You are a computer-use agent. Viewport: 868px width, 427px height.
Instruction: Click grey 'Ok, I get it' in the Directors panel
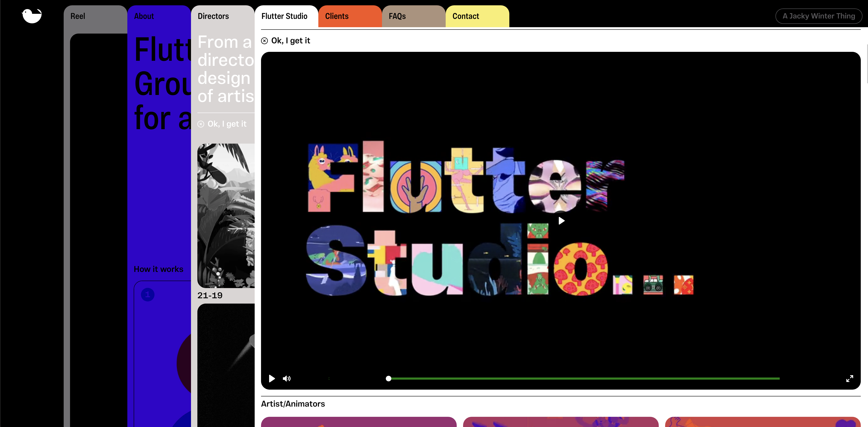click(227, 124)
